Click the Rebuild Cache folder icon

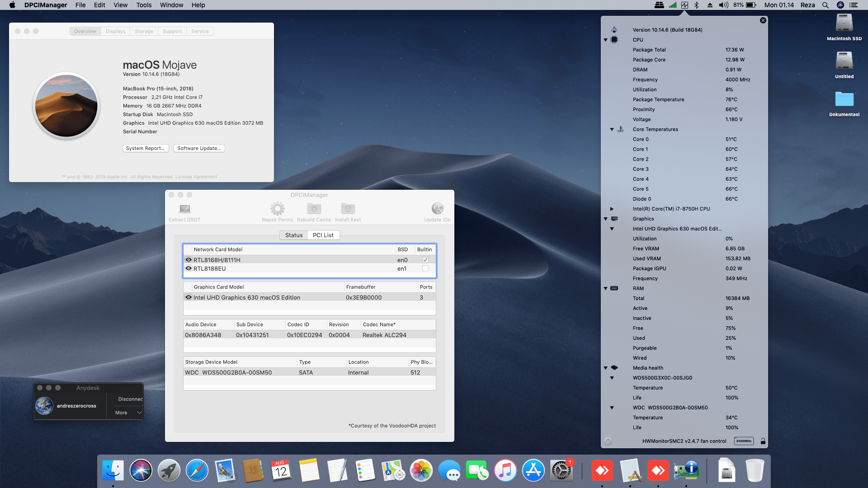(x=314, y=209)
